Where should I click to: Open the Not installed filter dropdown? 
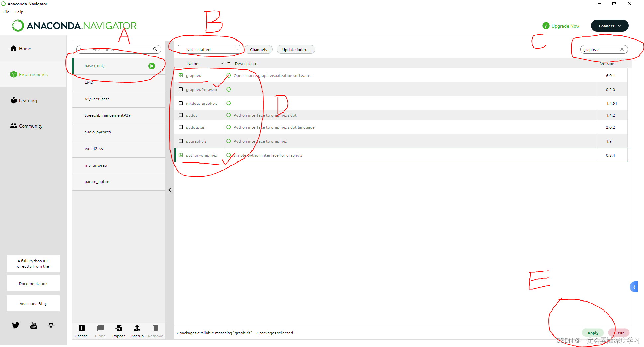[209, 49]
